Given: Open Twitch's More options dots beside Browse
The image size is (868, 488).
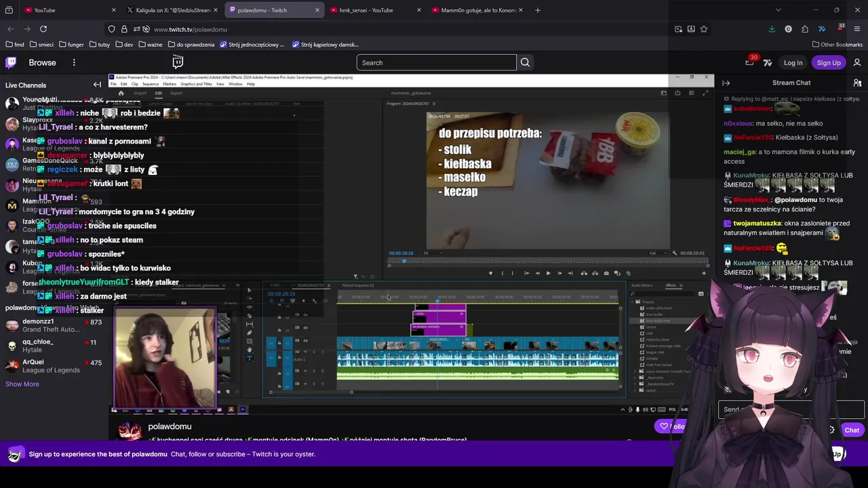Looking at the screenshot, I should point(74,62).
